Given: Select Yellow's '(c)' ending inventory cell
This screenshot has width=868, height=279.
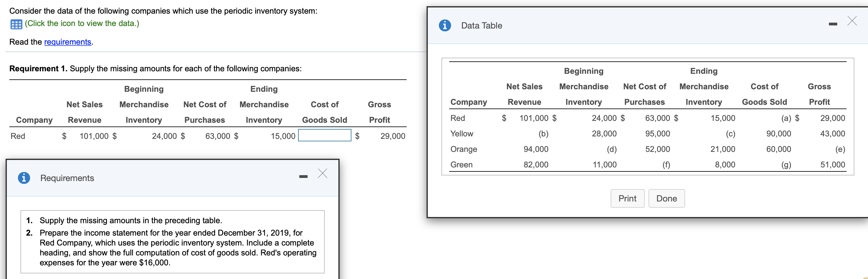Looking at the screenshot, I should click(x=730, y=134).
